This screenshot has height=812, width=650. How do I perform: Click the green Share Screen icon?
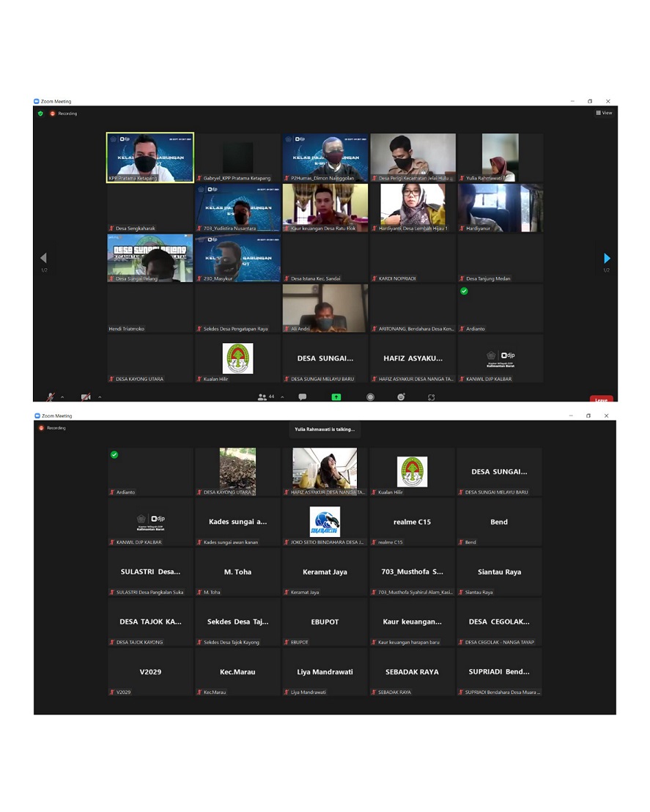click(336, 397)
